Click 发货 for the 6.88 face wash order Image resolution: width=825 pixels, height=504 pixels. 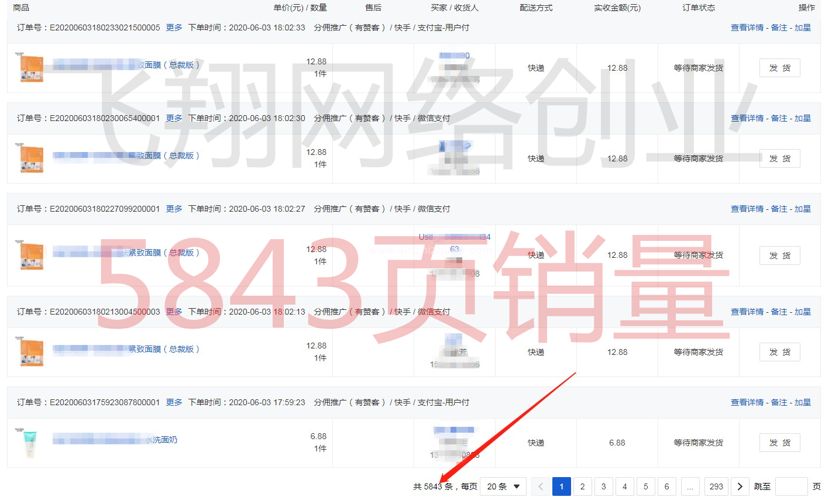pos(779,443)
